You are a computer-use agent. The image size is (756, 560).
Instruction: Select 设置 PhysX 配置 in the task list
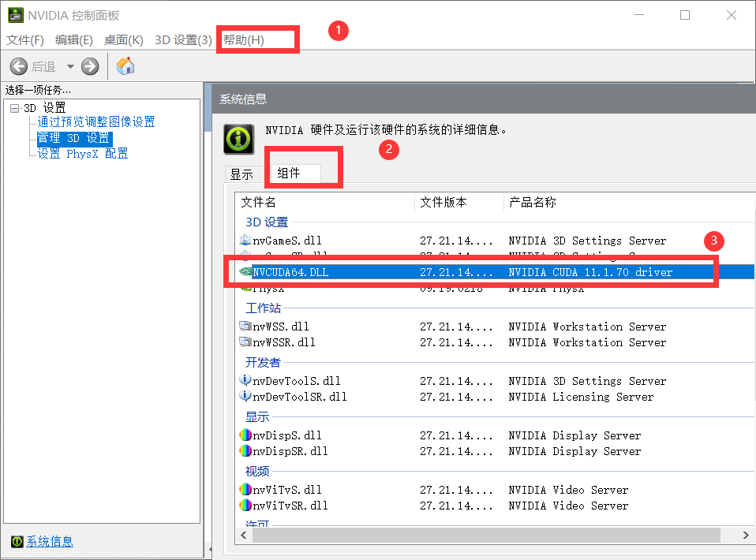click(81, 153)
